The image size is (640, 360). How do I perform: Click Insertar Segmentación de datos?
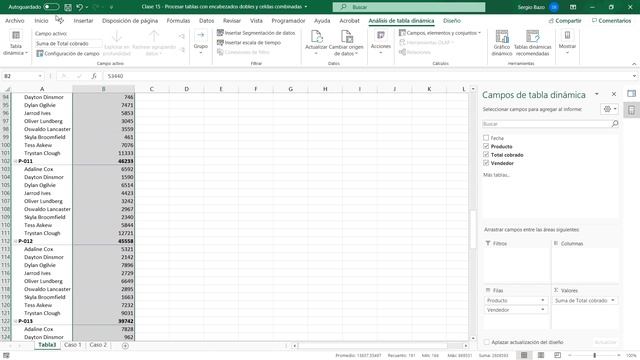(x=256, y=33)
